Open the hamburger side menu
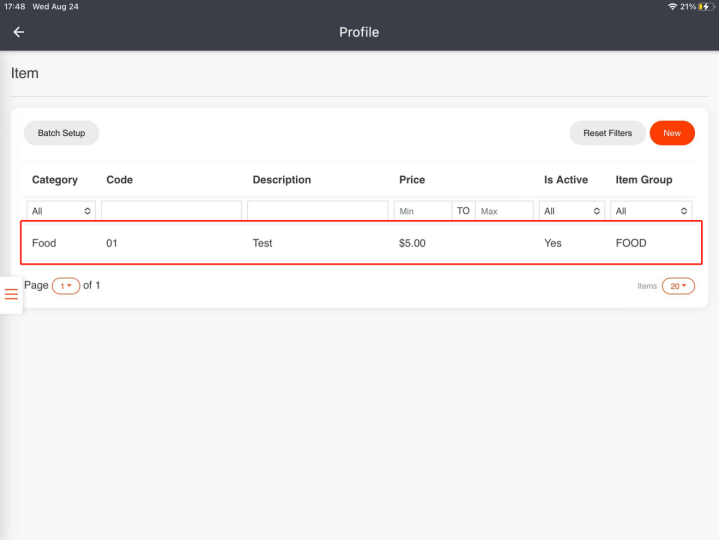Screen dimensions: 720x540 (x=11, y=294)
